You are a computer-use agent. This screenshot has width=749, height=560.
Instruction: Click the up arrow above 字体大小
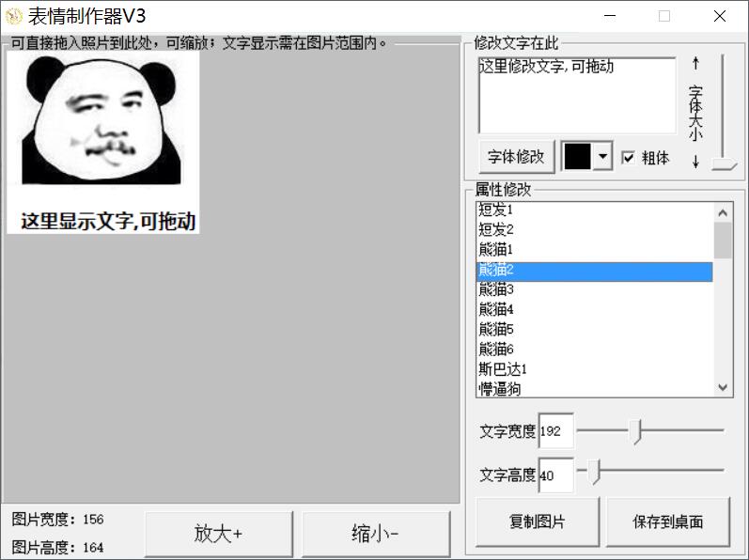[x=695, y=64]
